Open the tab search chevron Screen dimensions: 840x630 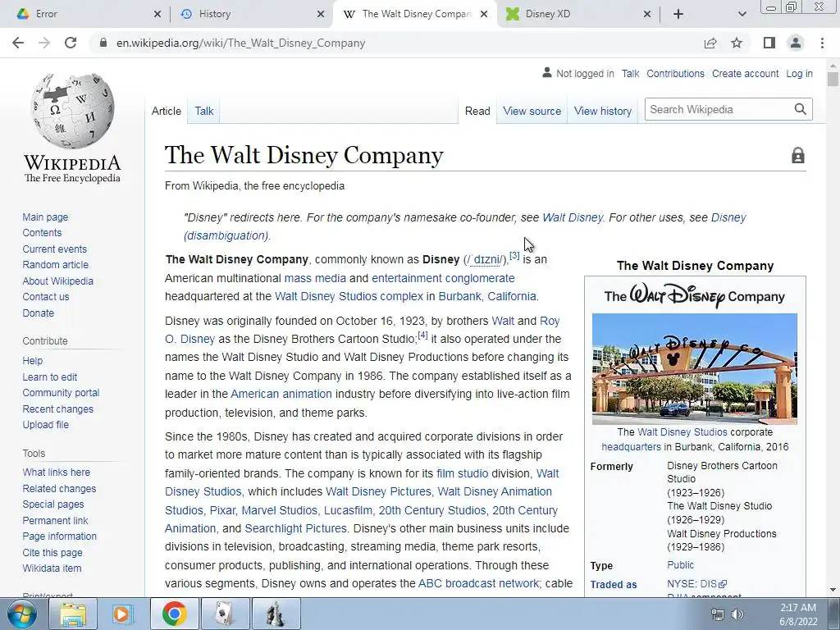(742, 14)
